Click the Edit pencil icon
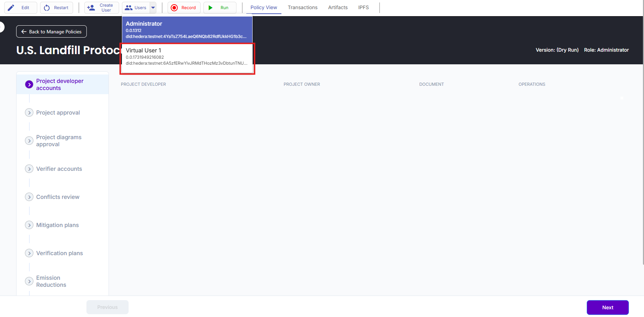 click(x=11, y=8)
